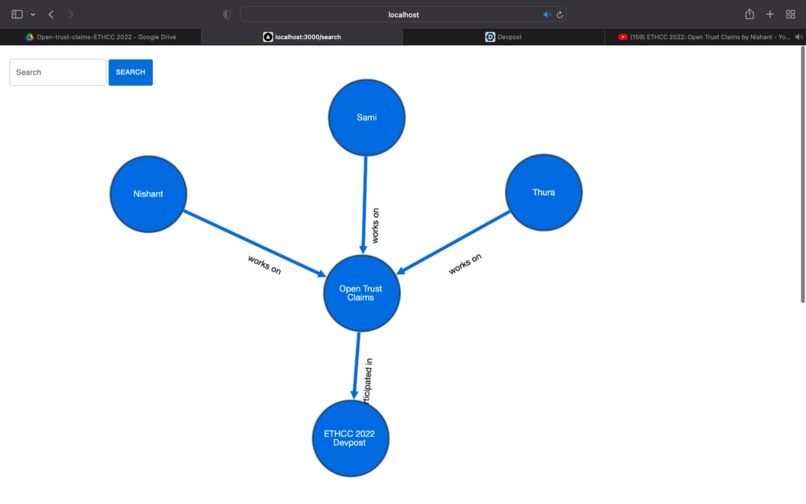Go forward with the forward arrow
This screenshot has width=806, height=504.
click(x=70, y=14)
